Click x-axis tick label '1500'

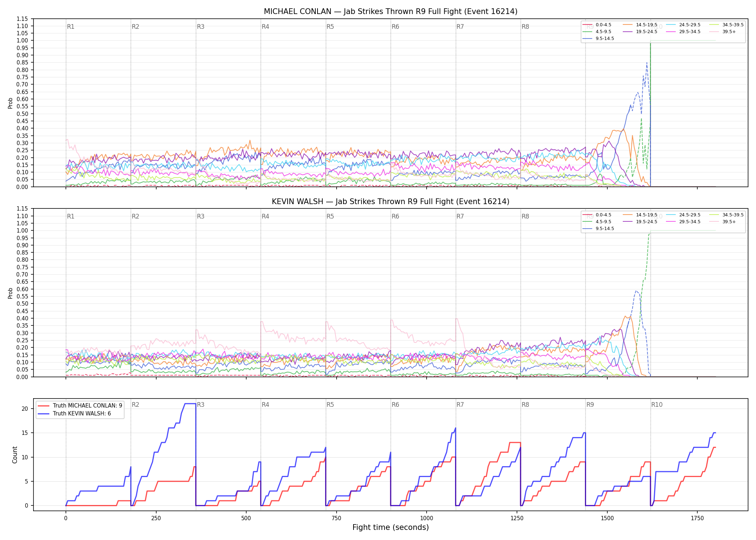(607, 518)
